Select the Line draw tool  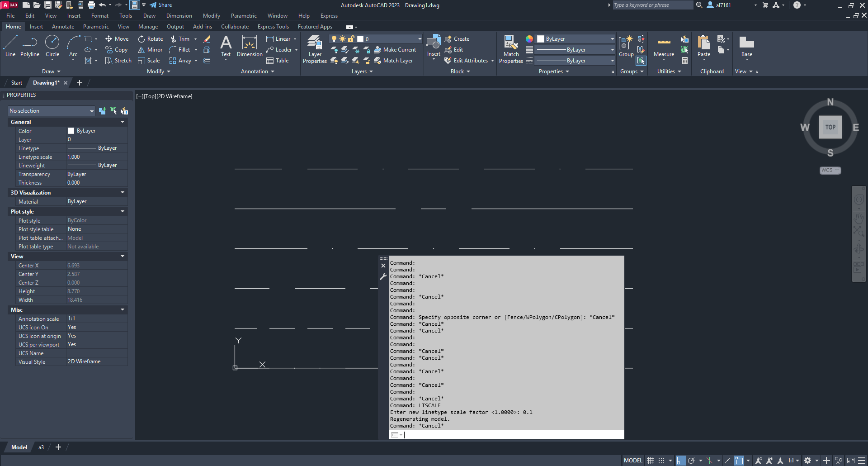tap(10, 46)
